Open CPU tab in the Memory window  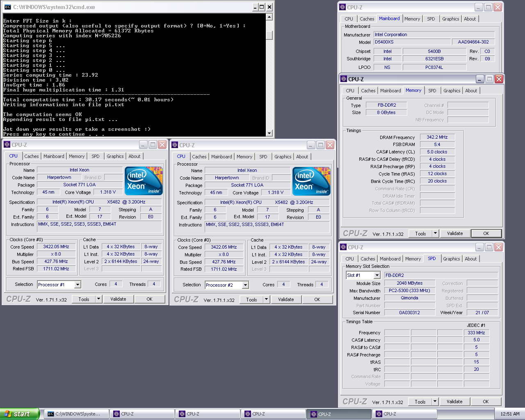tap(350, 91)
